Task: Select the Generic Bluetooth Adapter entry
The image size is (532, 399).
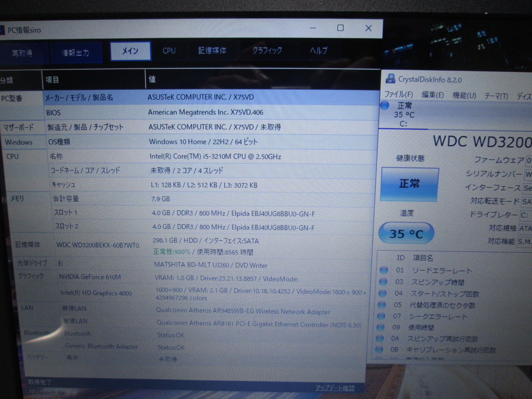Action: (101, 346)
